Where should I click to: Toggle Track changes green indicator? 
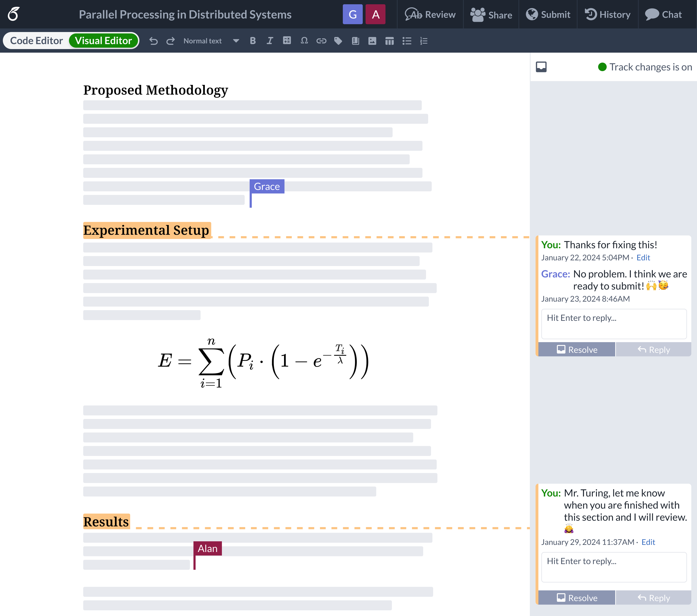click(x=602, y=67)
